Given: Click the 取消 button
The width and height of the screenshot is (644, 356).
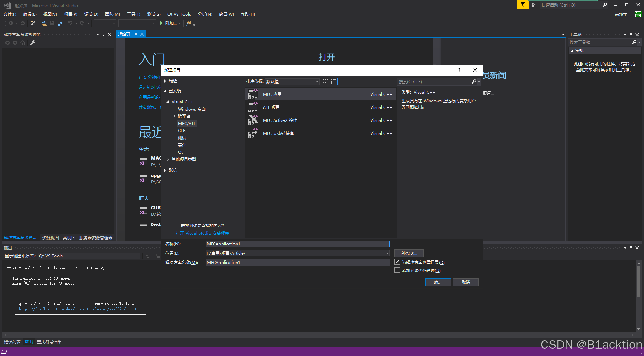Looking at the screenshot, I should [x=466, y=282].
